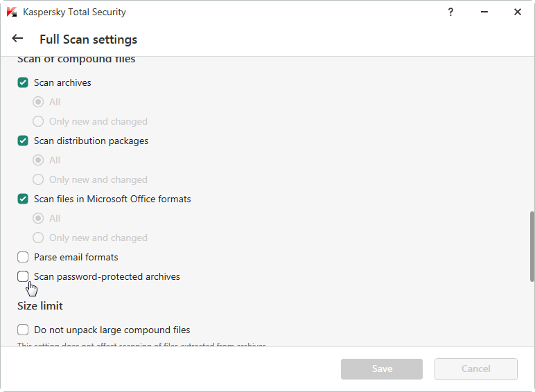Select All radio under Microsoft Office formats
This screenshot has width=535, height=392.
click(x=39, y=218)
